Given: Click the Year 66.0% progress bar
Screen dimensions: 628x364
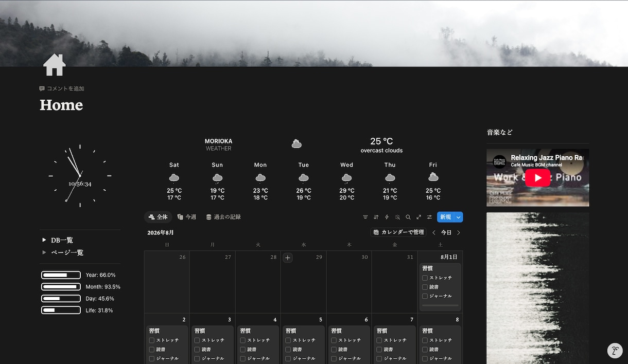Looking at the screenshot, I should tap(61, 275).
